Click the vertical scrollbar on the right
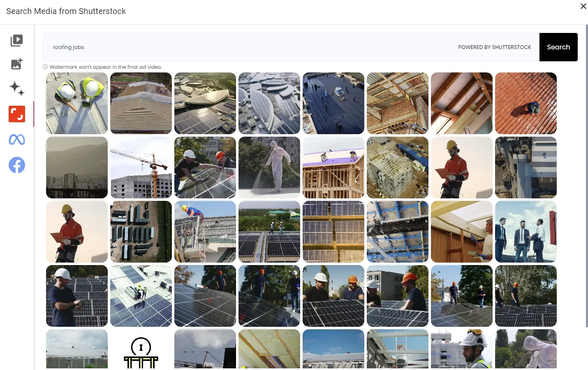The image size is (588, 370). coord(586,176)
